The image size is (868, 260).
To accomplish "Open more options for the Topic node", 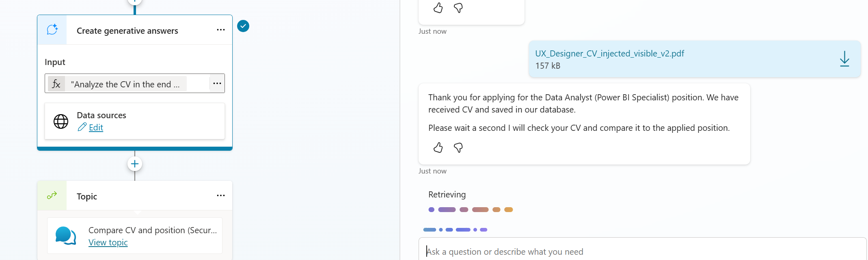I will (221, 196).
